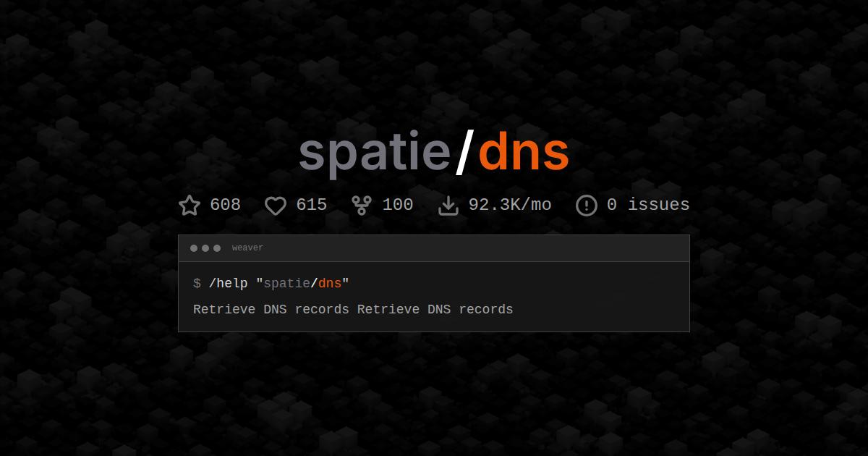Click inside the terminal window body
The height and width of the screenshot is (456, 868).
point(434,297)
